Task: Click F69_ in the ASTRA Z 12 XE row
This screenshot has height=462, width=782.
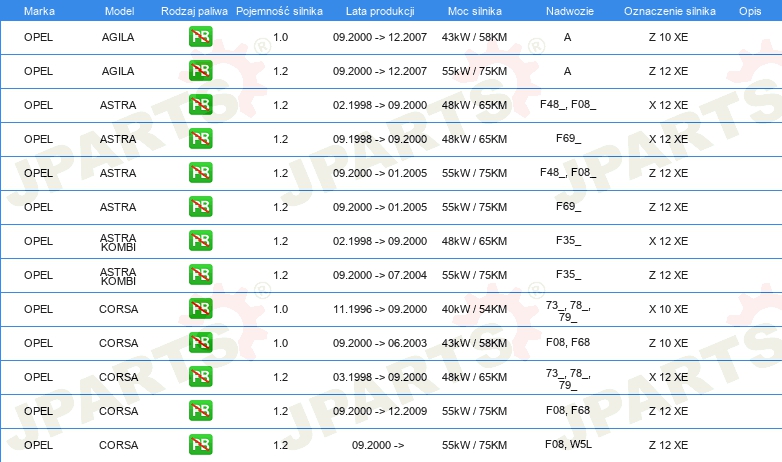Action: click(569, 206)
